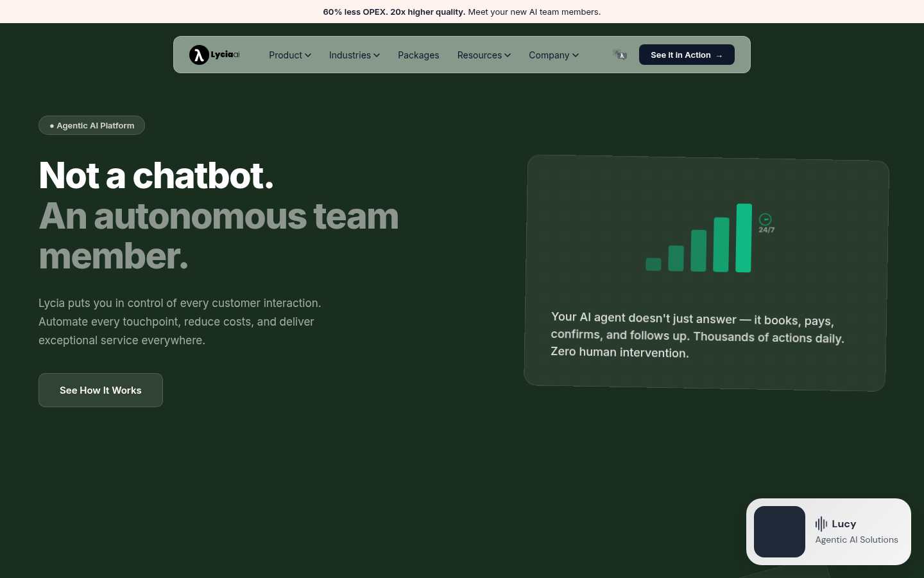924x578 pixels.
Task: Click the Lyciaai wordmark text
Action: coord(225,55)
